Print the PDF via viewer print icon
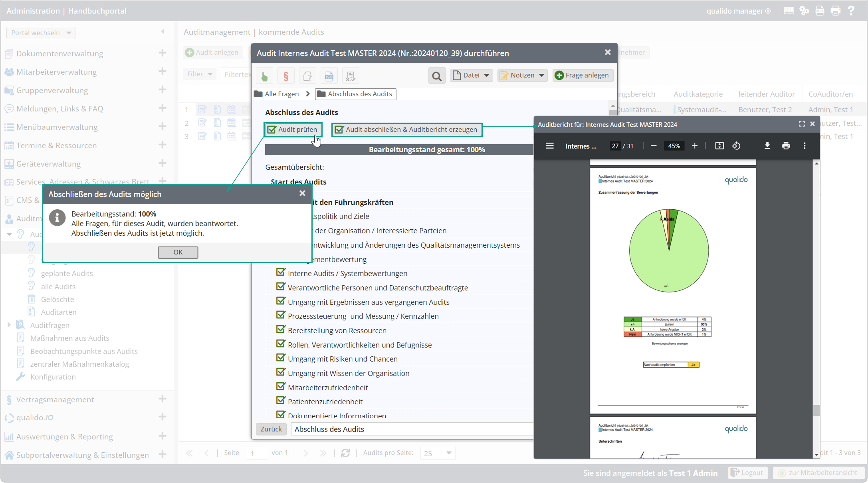Viewport: 868px width, 483px height. 786,146
